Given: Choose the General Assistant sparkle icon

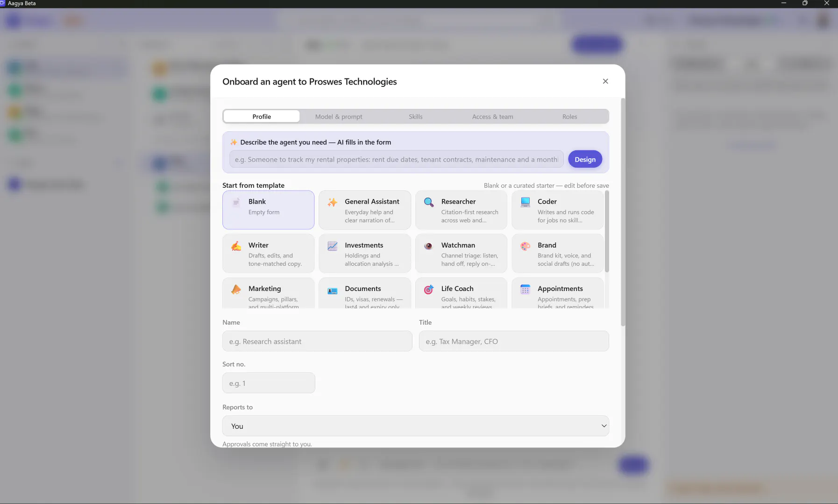Looking at the screenshot, I should coord(332,202).
